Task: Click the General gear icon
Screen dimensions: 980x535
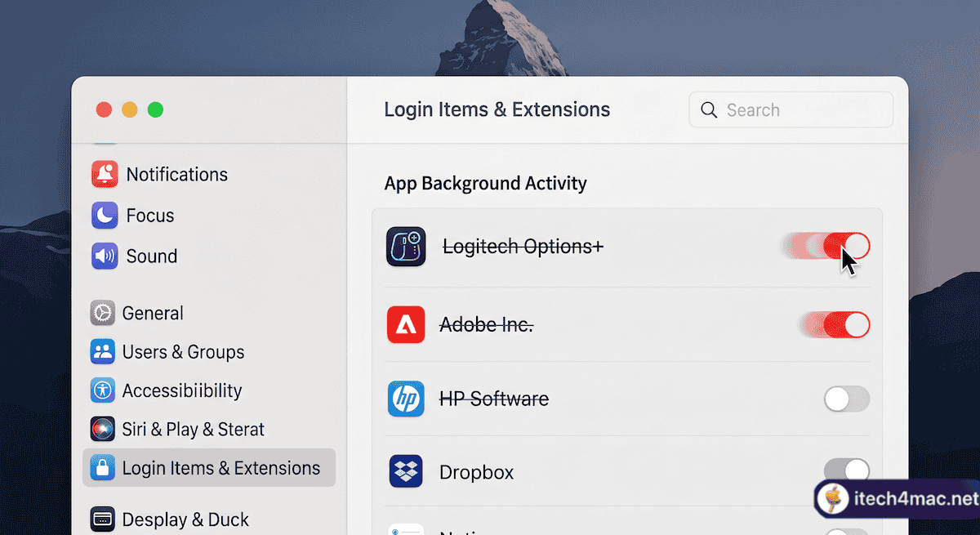Action: tap(103, 313)
